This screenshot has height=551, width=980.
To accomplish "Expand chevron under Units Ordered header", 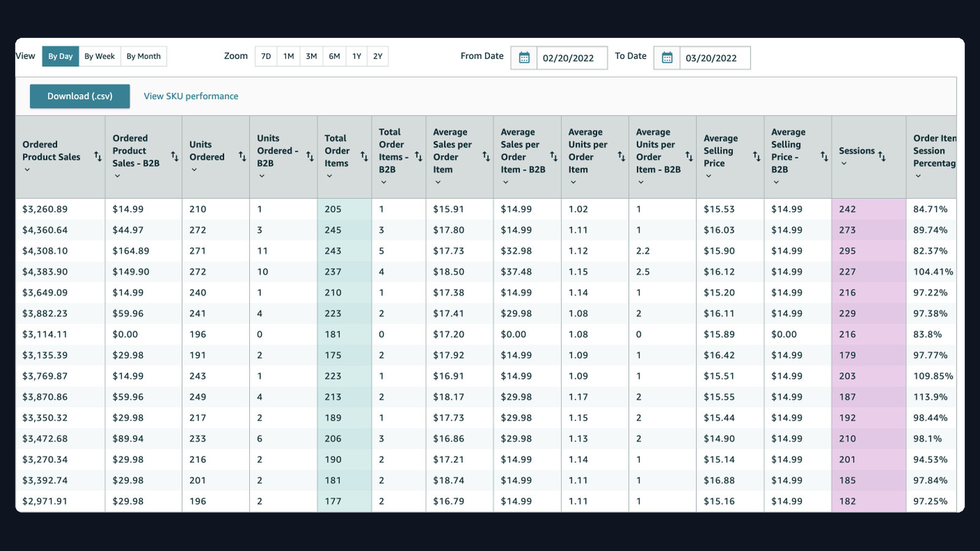I will (x=194, y=170).
